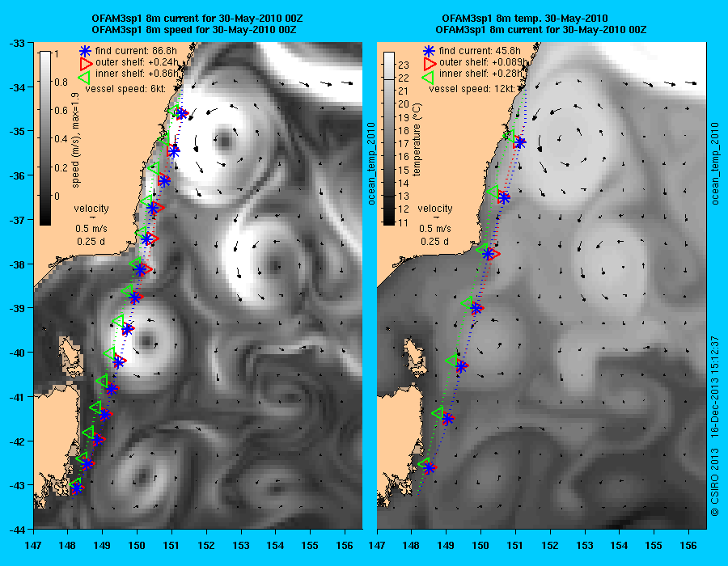Viewport: 728px width, 566px height.
Task: Click the 'find current: 86.8h' legend text
Action: click(136, 51)
